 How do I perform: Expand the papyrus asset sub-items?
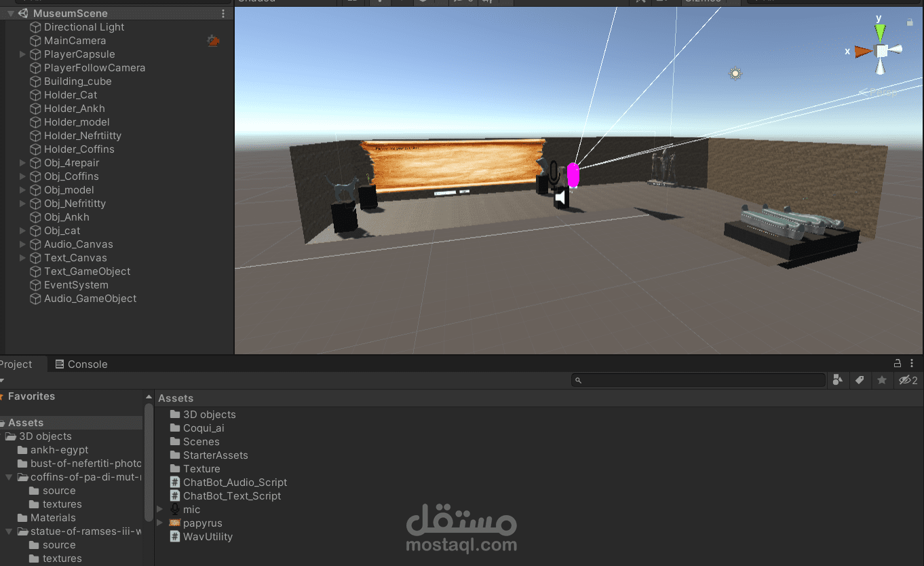[x=160, y=523]
